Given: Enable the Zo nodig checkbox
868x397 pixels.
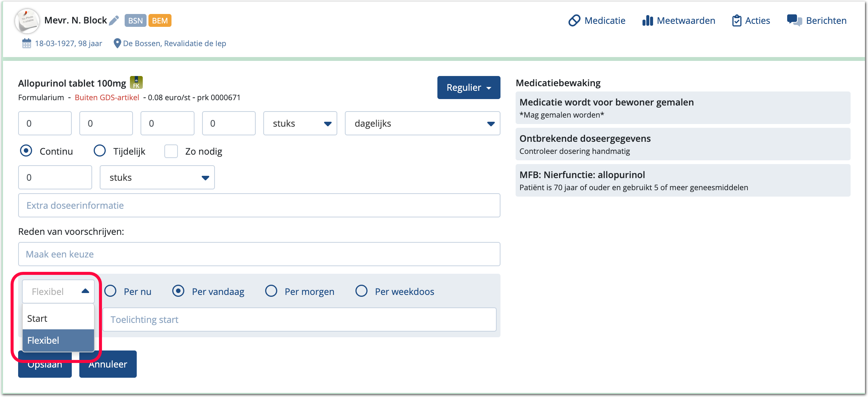Looking at the screenshot, I should (x=171, y=151).
